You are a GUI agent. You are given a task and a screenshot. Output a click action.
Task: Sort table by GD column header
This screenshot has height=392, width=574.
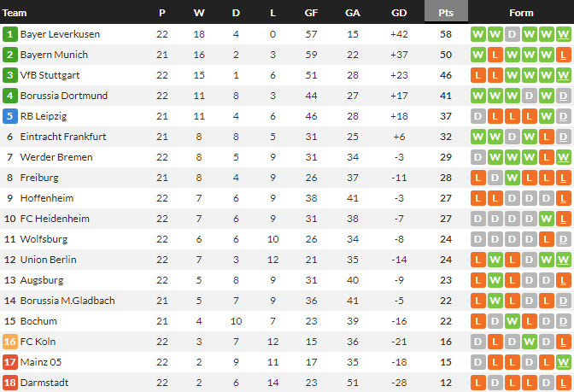[399, 13]
